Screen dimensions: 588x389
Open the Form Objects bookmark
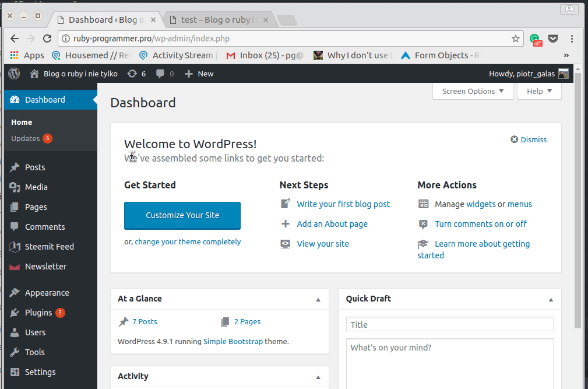tap(440, 55)
